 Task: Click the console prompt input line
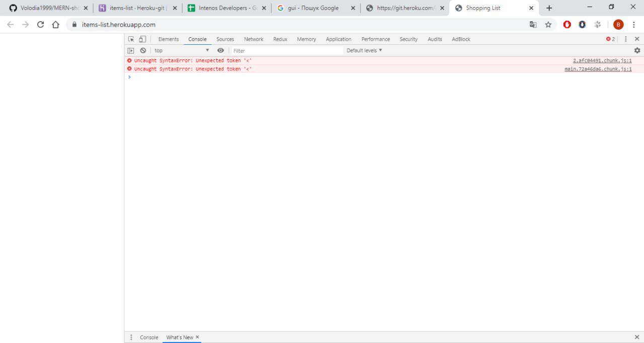pos(384,77)
